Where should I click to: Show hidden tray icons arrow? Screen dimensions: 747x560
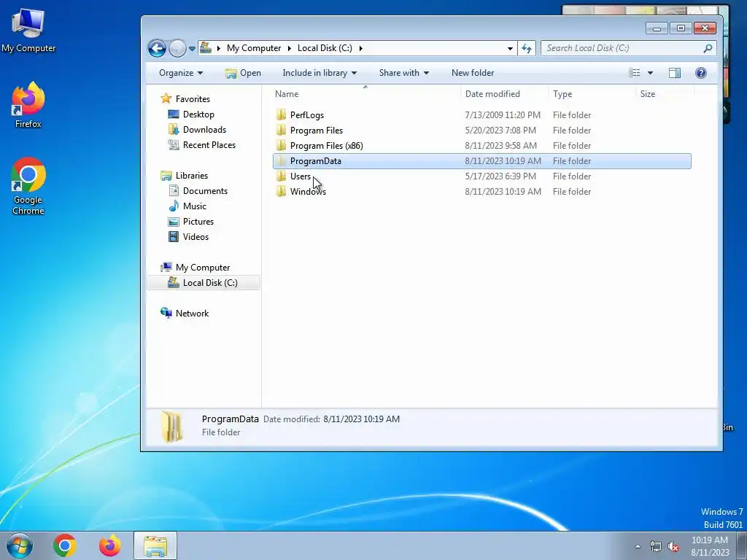pos(638,546)
